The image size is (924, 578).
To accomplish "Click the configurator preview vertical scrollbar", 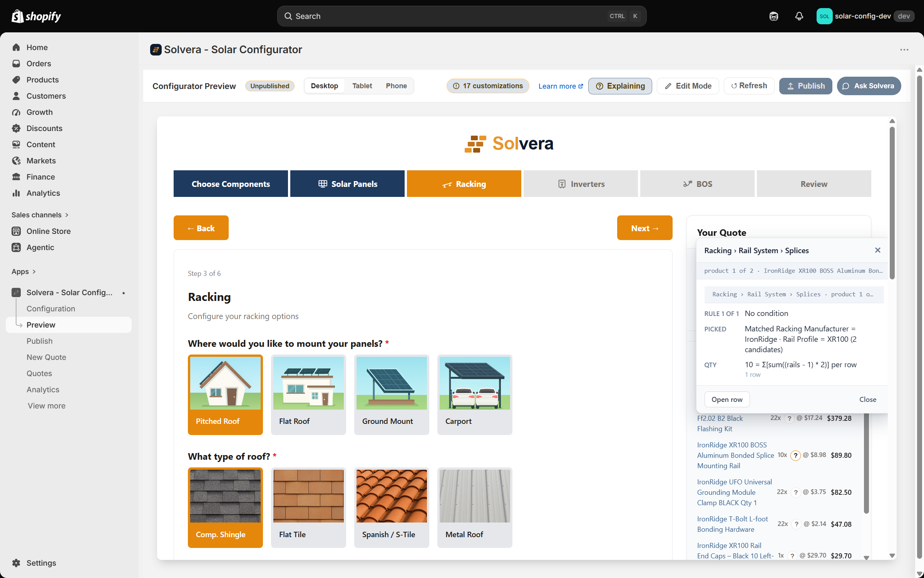I will click(892, 203).
